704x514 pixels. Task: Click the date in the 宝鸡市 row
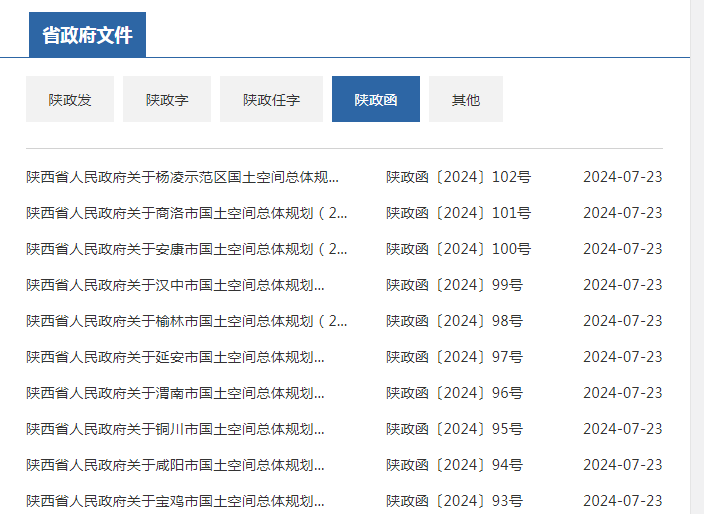pos(623,501)
